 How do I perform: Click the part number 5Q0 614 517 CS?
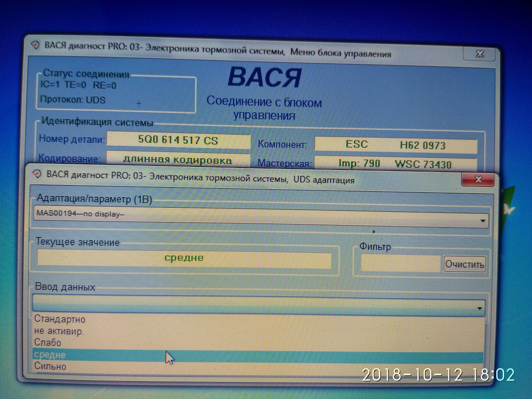[x=178, y=140]
